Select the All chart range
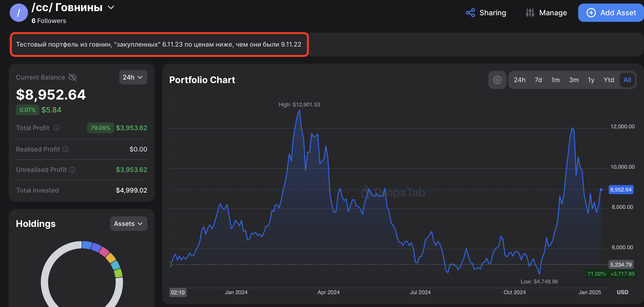The image size is (644, 307). (627, 80)
